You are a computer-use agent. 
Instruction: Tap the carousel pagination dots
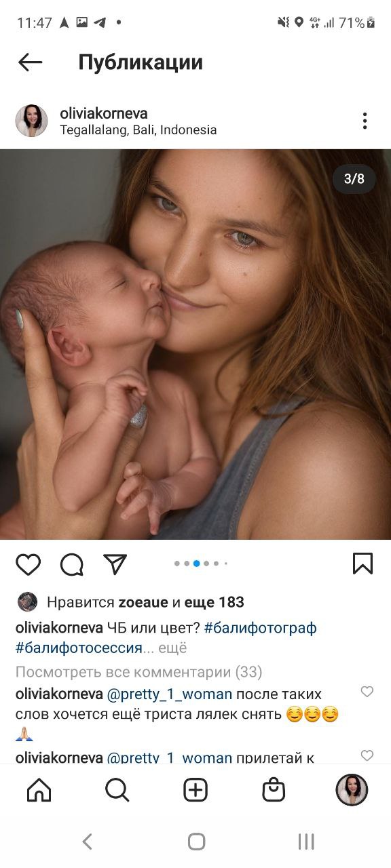(201, 564)
